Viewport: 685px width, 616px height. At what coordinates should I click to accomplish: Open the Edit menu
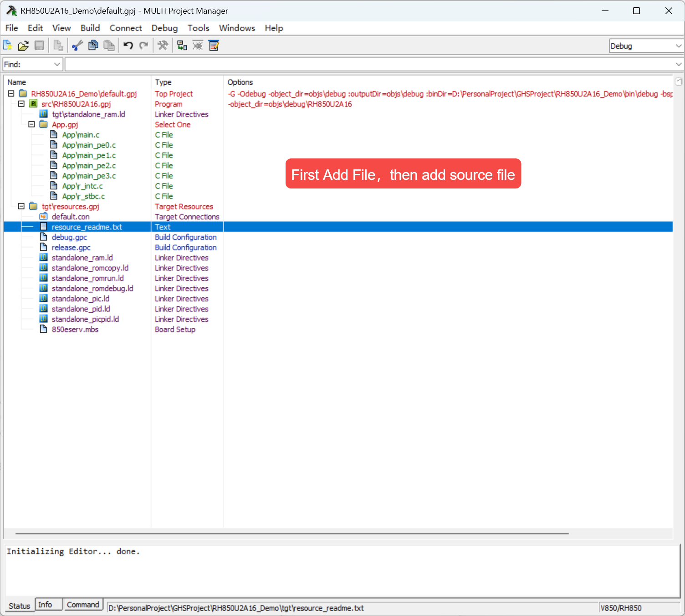pos(35,28)
